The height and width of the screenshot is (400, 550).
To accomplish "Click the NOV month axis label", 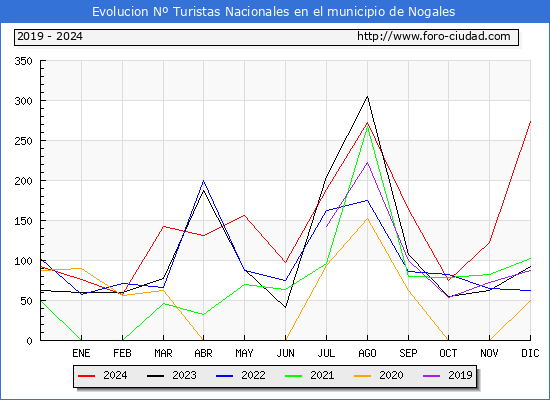I will click(x=489, y=353).
